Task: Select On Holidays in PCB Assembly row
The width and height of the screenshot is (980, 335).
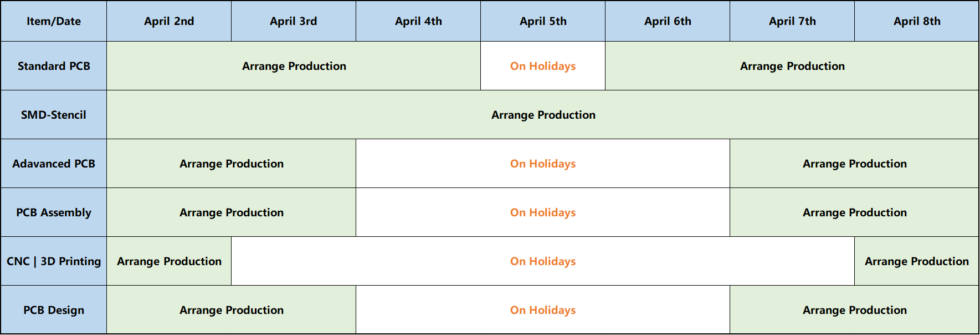Action: click(x=543, y=212)
